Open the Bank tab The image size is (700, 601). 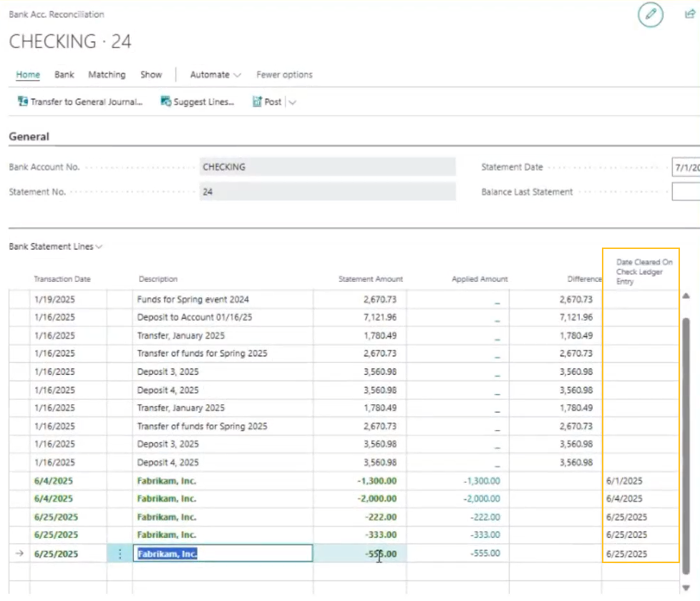tap(64, 74)
